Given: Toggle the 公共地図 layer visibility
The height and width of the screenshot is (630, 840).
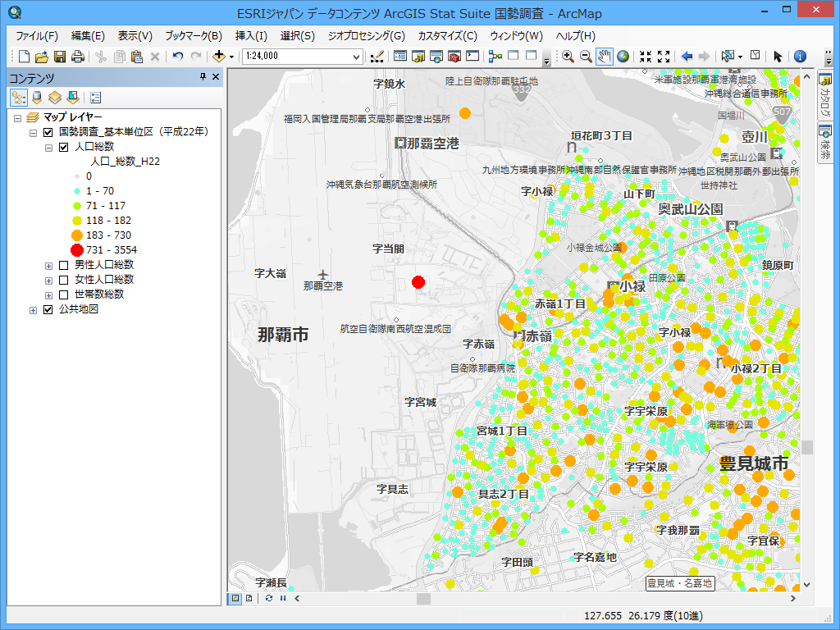Looking at the screenshot, I should pyautogui.click(x=48, y=309).
